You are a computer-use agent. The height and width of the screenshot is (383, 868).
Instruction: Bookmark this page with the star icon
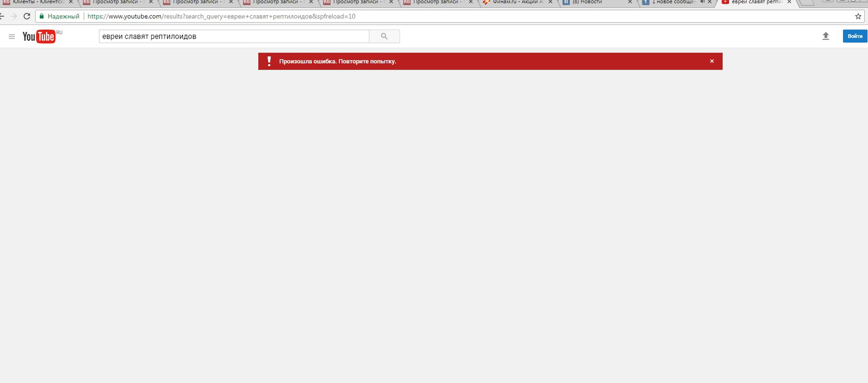(x=858, y=16)
